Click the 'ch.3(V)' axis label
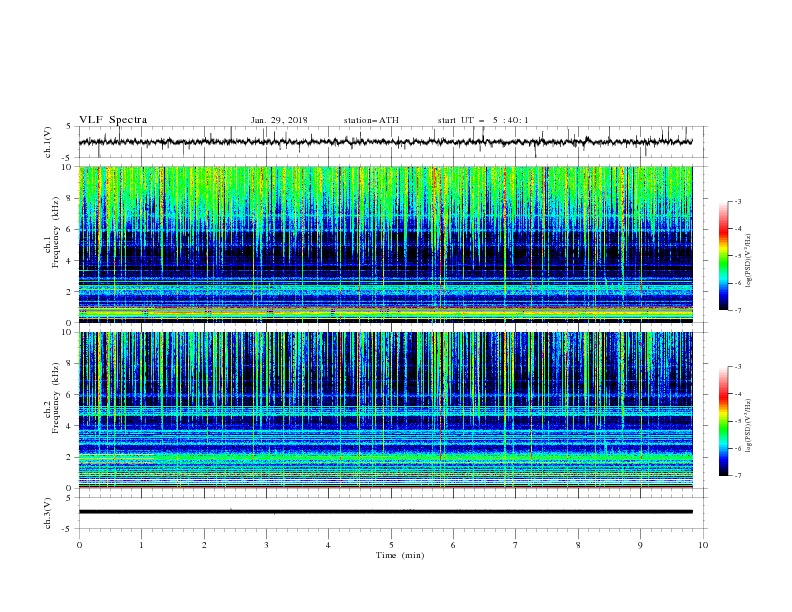This screenshot has width=792, height=612. coord(48,513)
